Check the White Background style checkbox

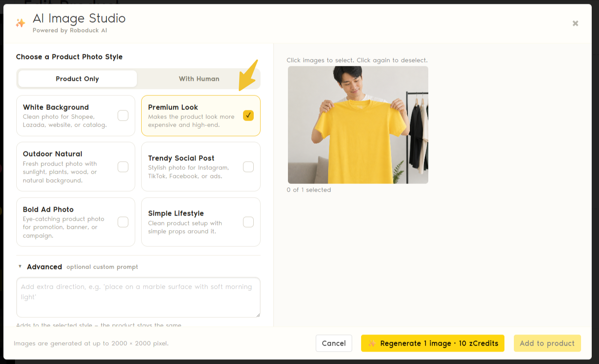pos(123,115)
